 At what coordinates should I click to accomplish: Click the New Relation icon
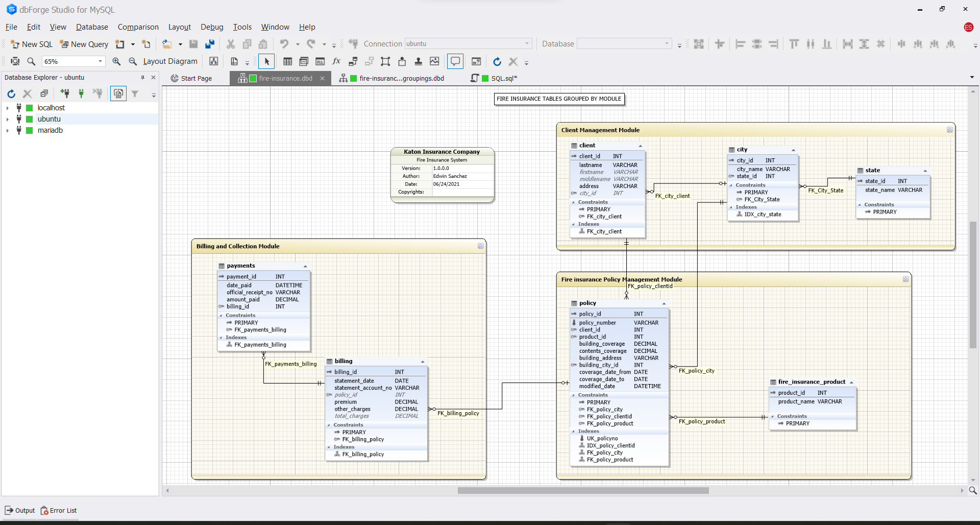pos(353,61)
